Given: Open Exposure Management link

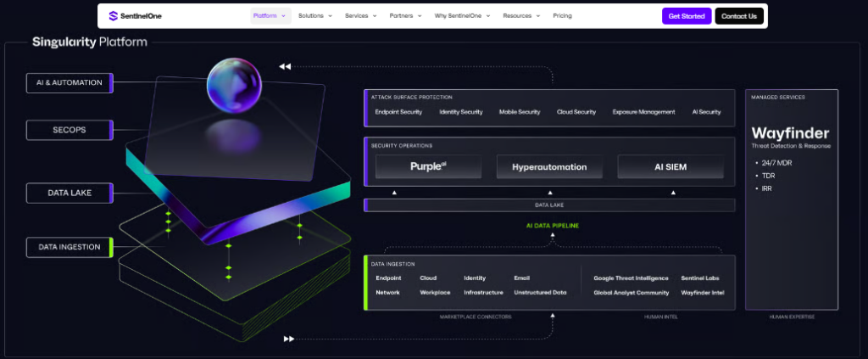Looking at the screenshot, I should pyautogui.click(x=644, y=112).
